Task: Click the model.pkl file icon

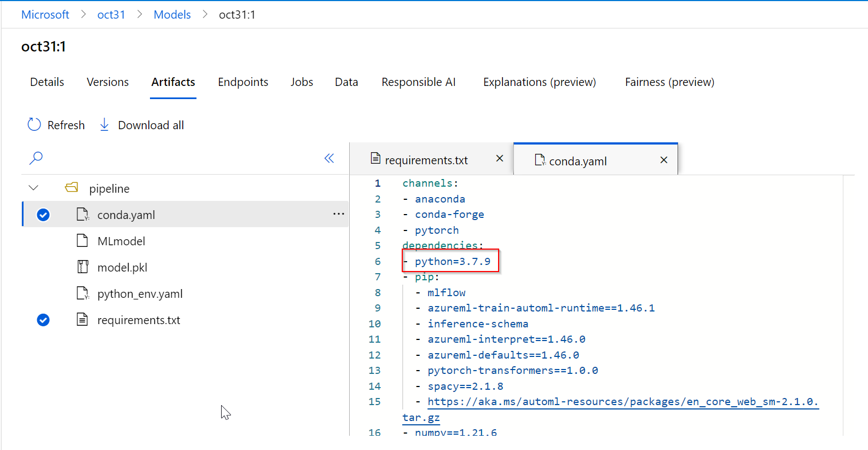Action: pyautogui.click(x=83, y=267)
